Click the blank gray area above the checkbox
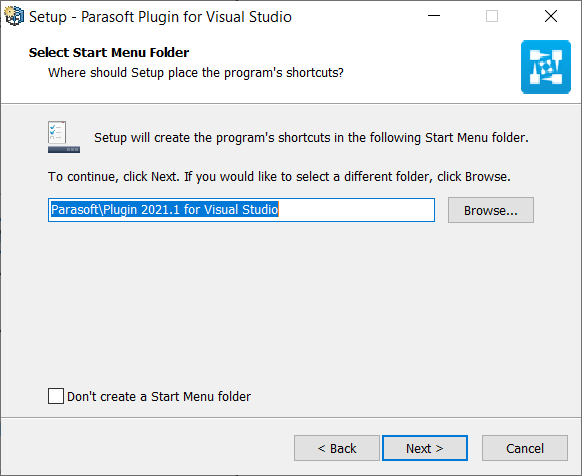This screenshot has height=476, width=582. pyautogui.click(x=291, y=304)
